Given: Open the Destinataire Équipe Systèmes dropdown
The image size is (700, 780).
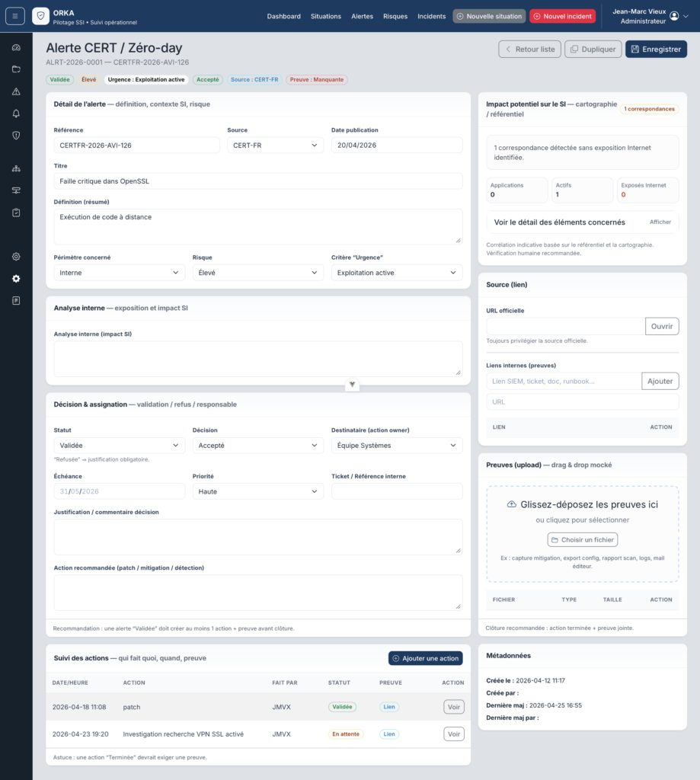Looking at the screenshot, I should pyautogui.click(x=397, y=445).
